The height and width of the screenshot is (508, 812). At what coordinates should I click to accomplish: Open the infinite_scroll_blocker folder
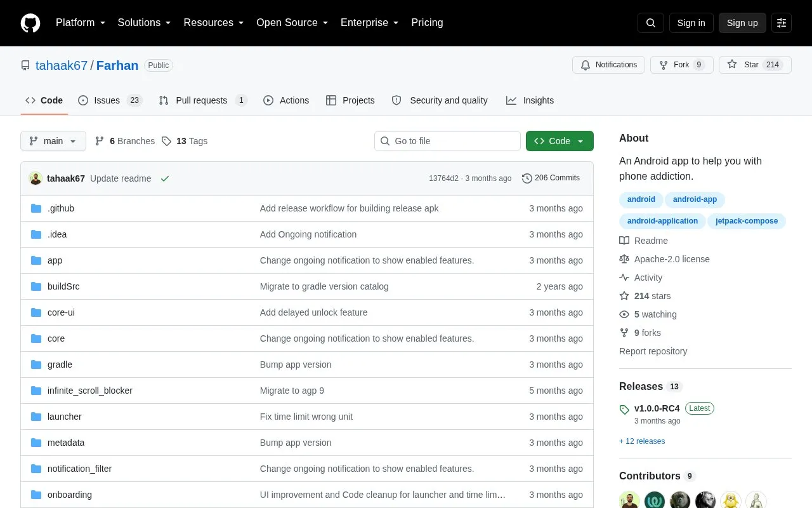[90, 391]
